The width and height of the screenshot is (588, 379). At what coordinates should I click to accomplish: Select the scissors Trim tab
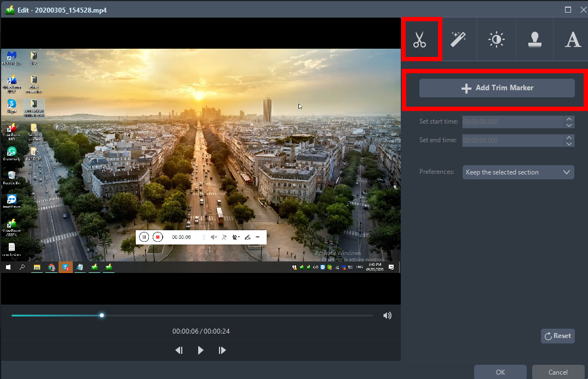(420, 40)
